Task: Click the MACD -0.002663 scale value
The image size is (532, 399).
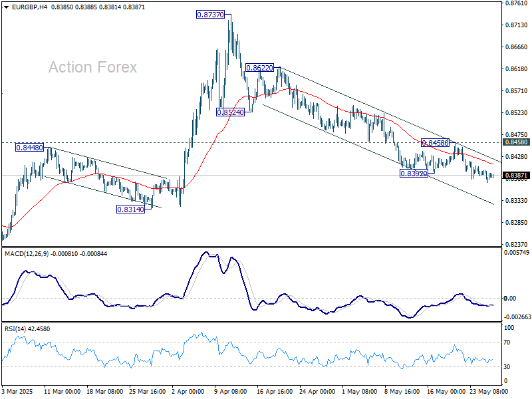Action: 518,317
